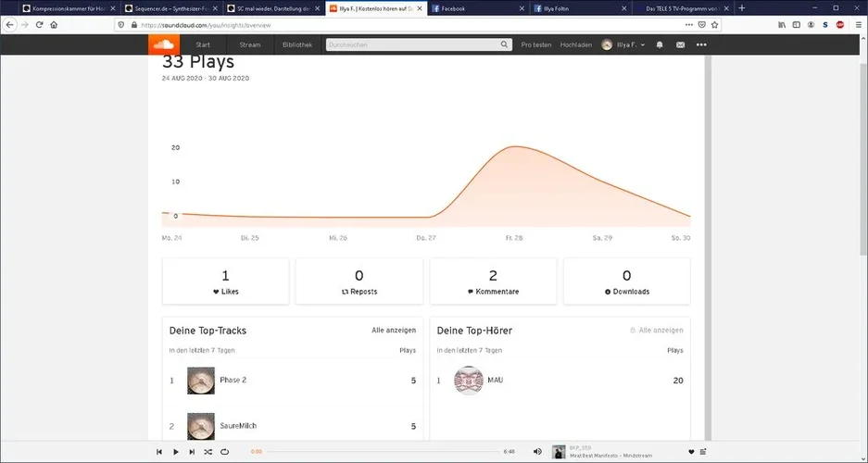The width and height of the screenshot is (868, 463).
Task: Start playback with the play button
Action: 175,452
